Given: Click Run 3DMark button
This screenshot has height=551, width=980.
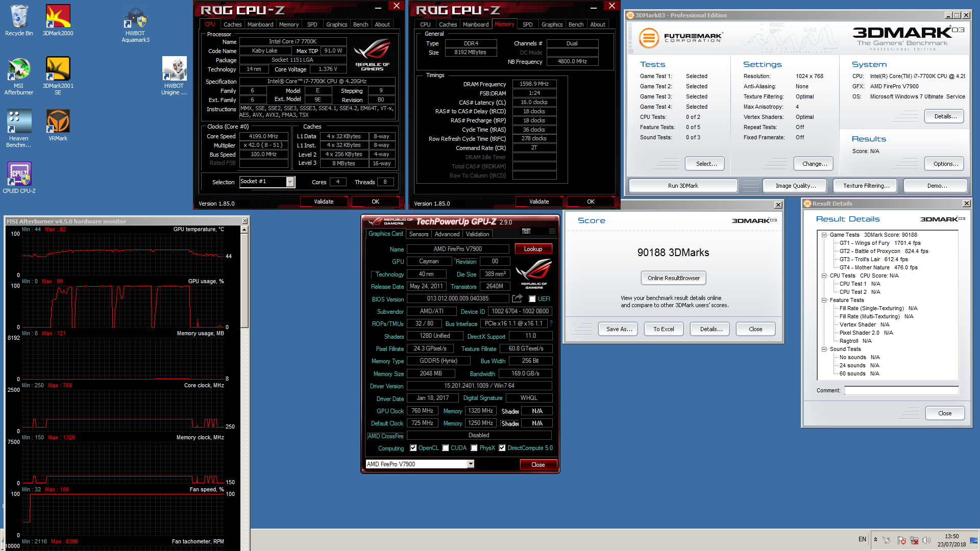Looking at the screenshot, I should coord(683,186).
